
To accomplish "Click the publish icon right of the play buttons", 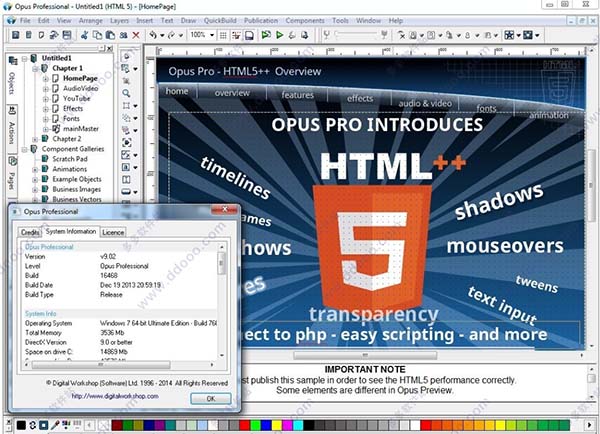I will pos(305,35).
